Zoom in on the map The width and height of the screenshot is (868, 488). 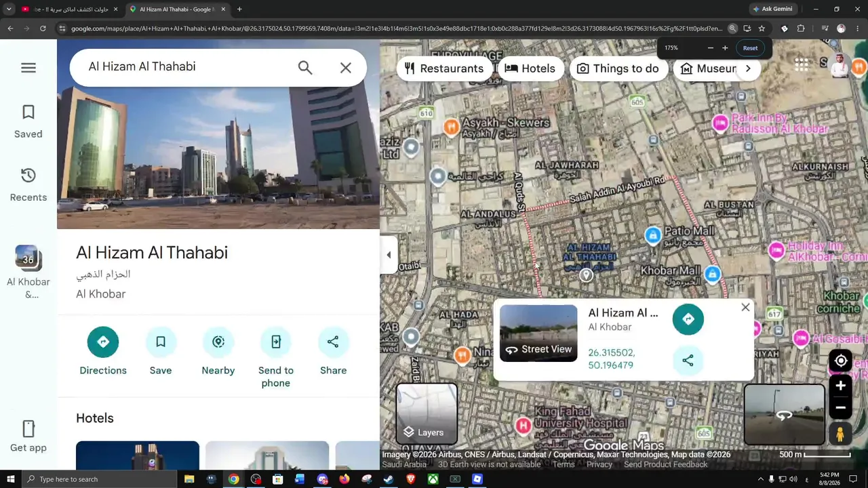(x=841, y=386)
